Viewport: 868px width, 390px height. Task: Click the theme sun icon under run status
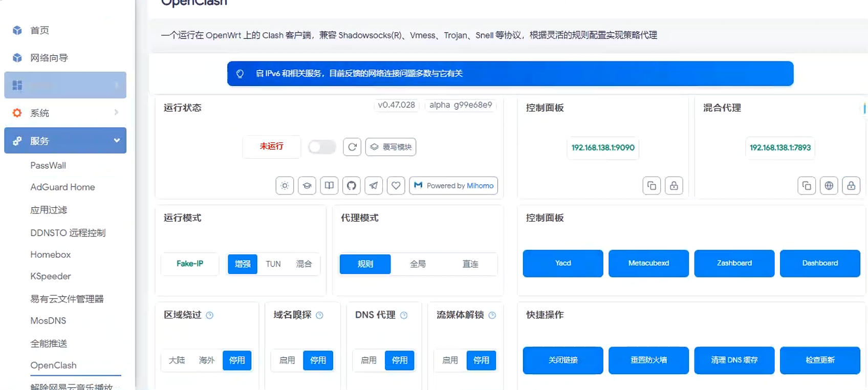(285, 186)
